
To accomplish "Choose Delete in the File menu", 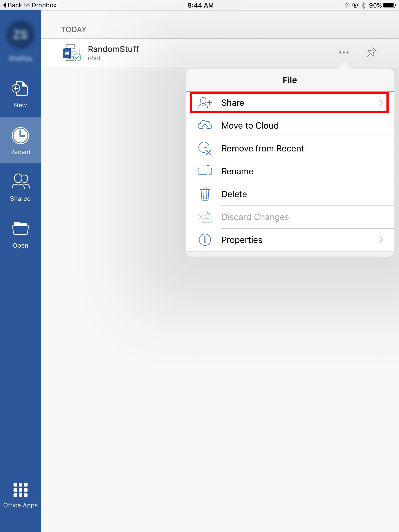I will point(234,194).
